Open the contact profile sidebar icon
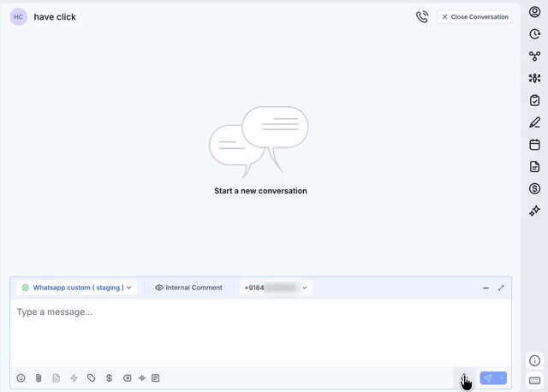The width and height of the screenshot is (548, 392). (534, 12)
